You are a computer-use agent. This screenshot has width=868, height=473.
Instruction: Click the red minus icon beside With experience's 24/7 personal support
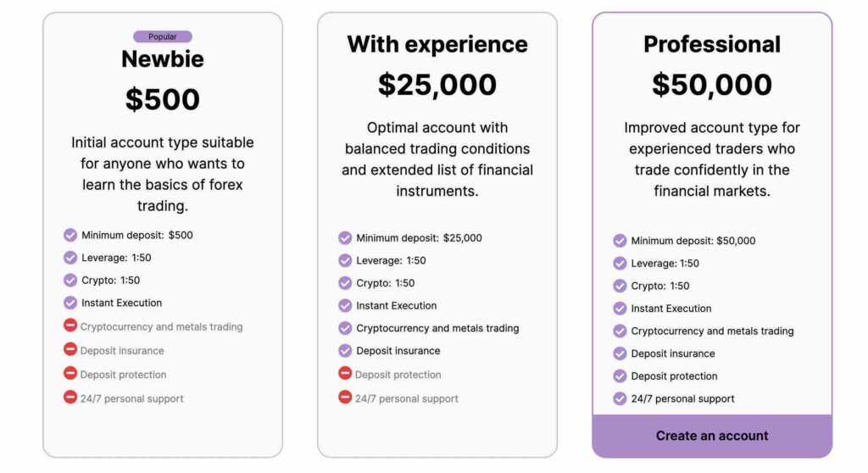click(x=345, y=397)
